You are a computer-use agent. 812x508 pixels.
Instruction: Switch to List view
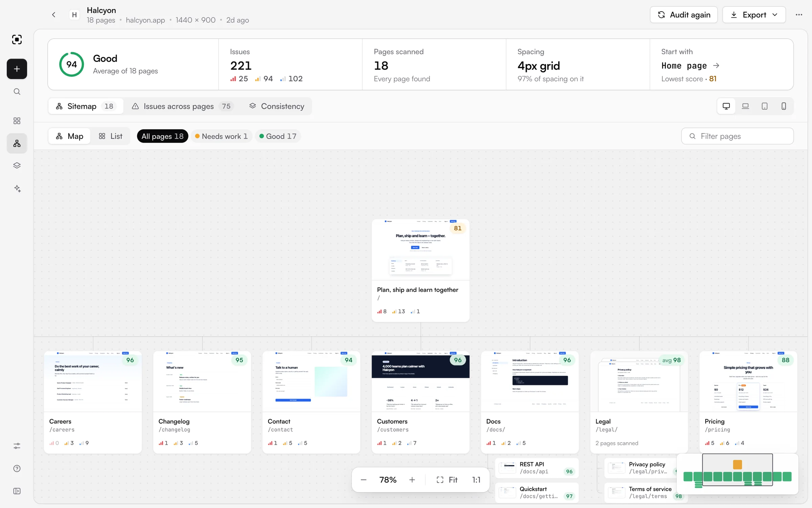tap(110, 136)
